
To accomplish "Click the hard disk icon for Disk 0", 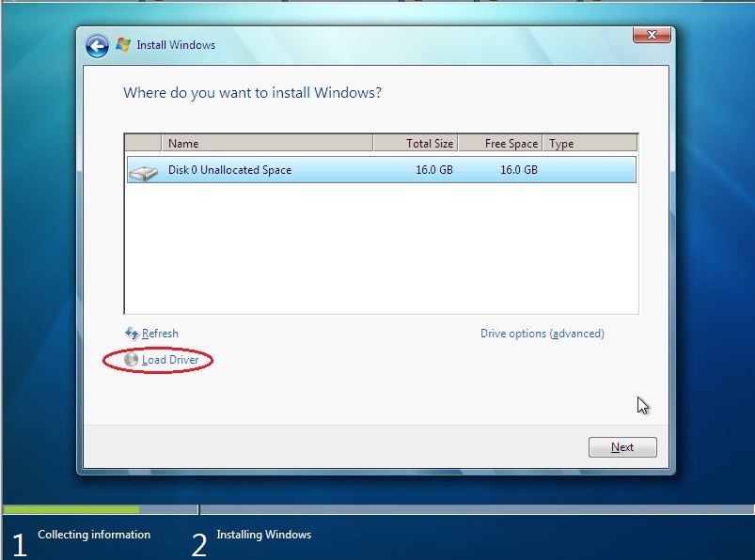I will coord(144,172).
